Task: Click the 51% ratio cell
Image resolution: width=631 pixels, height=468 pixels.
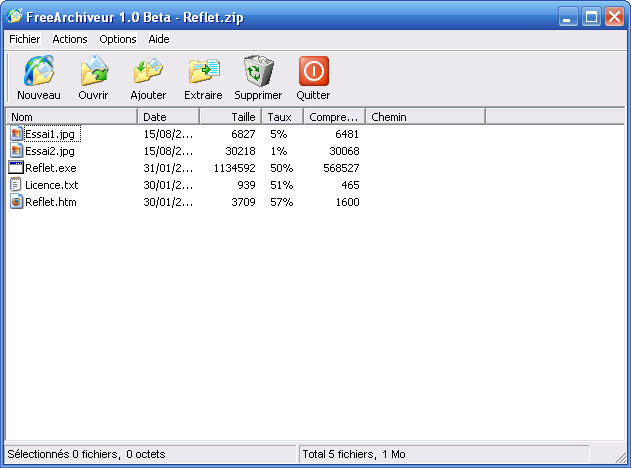Action: [282, 185]
